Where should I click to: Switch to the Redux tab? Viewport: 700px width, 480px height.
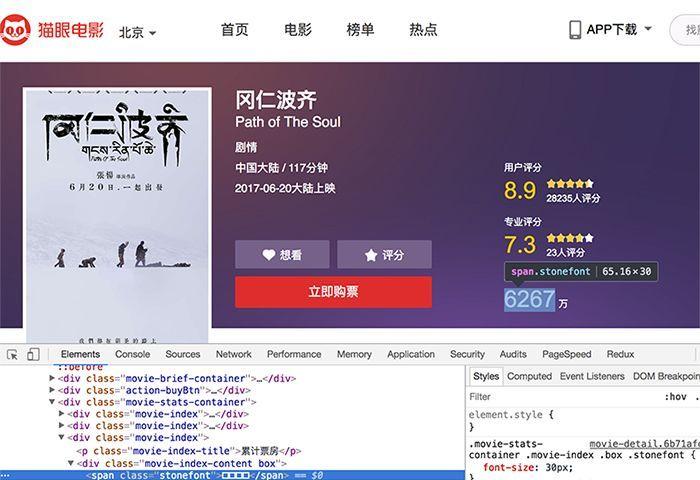click(620, 354)
